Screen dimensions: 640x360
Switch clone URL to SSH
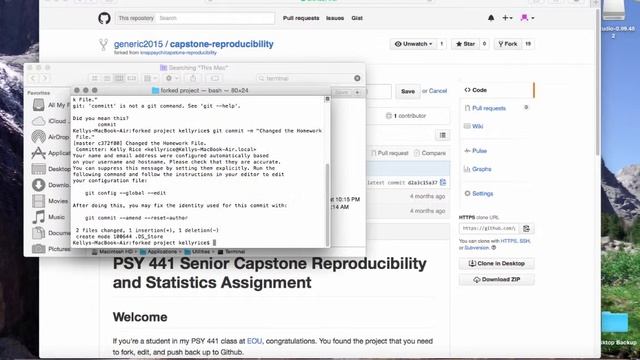pyautogui.click(x=524, y=241)
